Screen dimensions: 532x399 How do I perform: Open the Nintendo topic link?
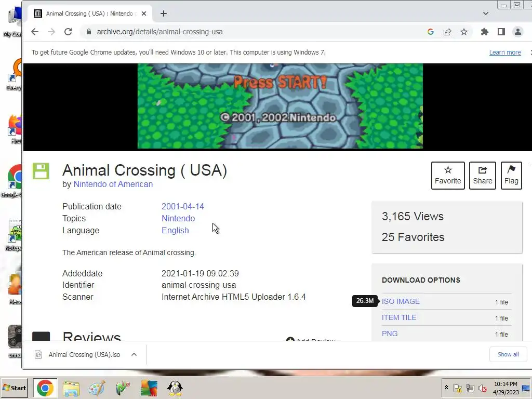pos(178,218)
